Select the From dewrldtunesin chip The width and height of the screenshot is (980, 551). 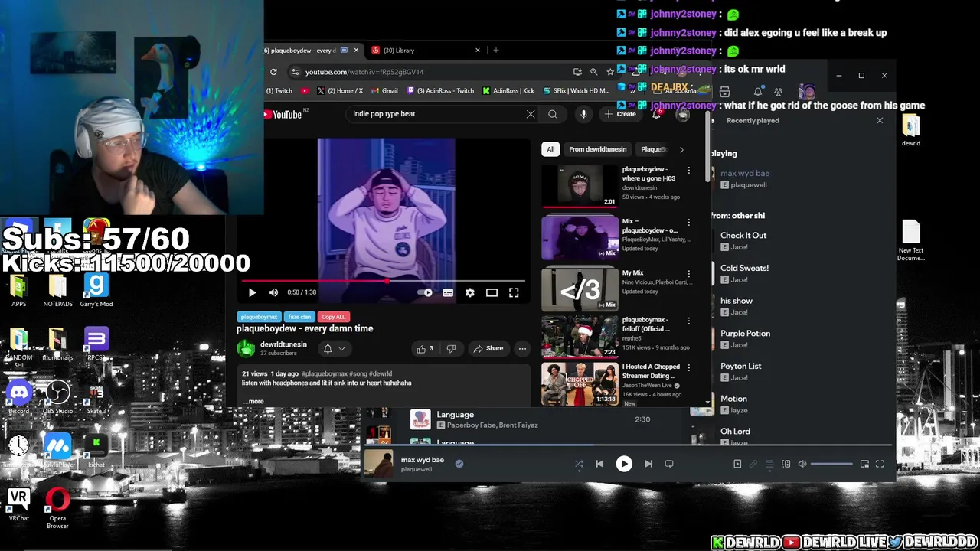[x=598, y=149]
